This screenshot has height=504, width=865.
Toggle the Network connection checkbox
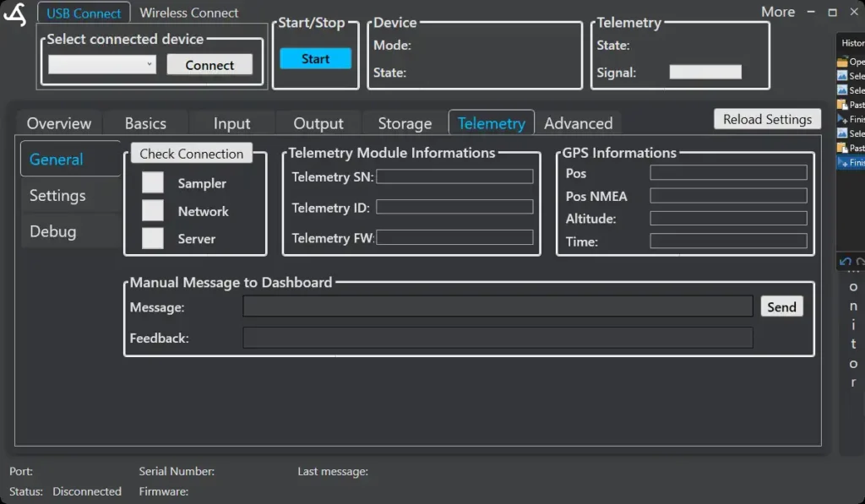pyautogui.click(x=153, y=210)
